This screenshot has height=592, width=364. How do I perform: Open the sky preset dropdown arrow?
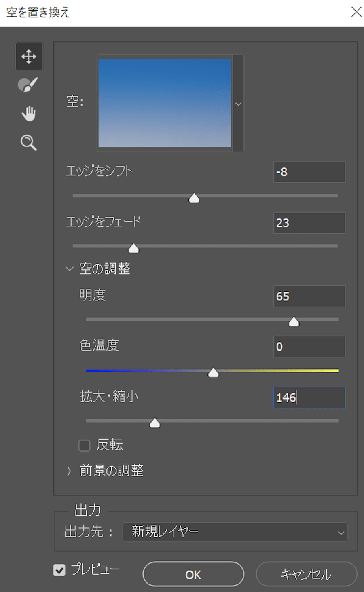click(x=239, y=104)
